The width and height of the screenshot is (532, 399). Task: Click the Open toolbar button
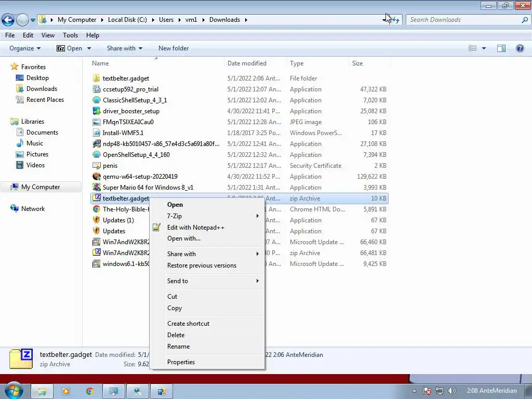pos(70,48)
